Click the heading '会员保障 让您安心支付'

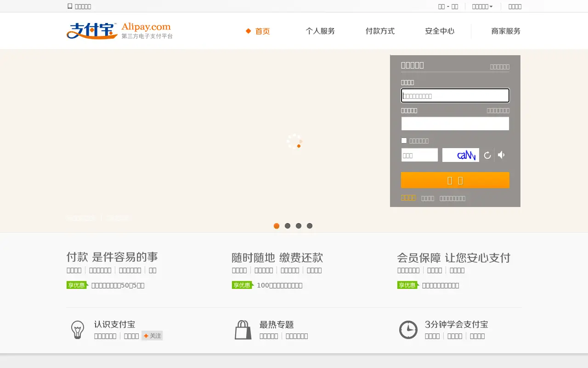[454, 257]
